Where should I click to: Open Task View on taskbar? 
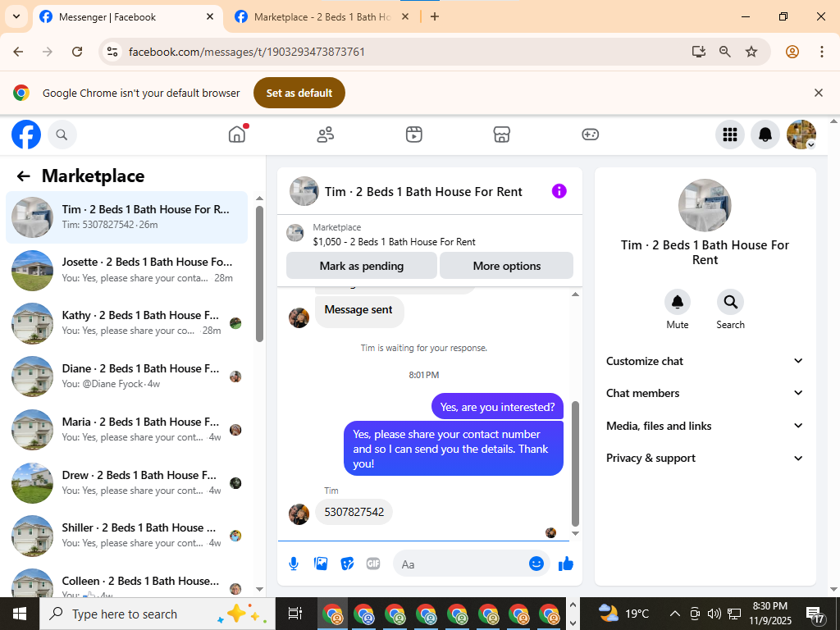(x=294, y=614)
